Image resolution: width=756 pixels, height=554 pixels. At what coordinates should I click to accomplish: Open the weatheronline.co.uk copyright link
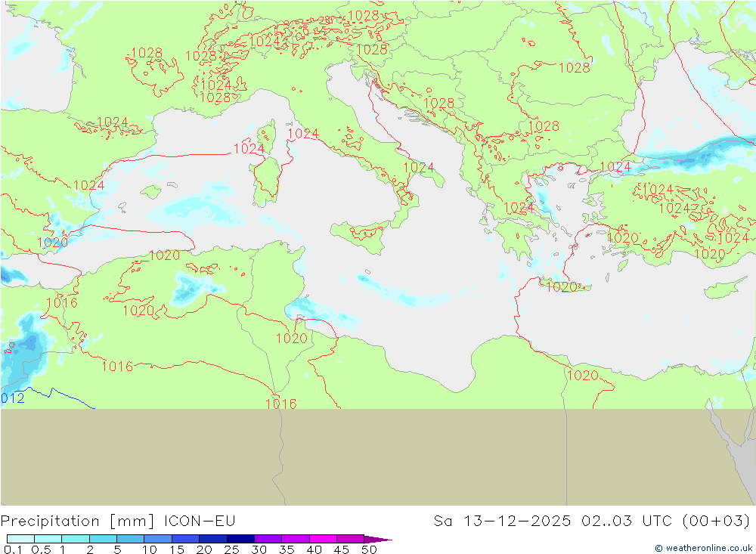704,548
